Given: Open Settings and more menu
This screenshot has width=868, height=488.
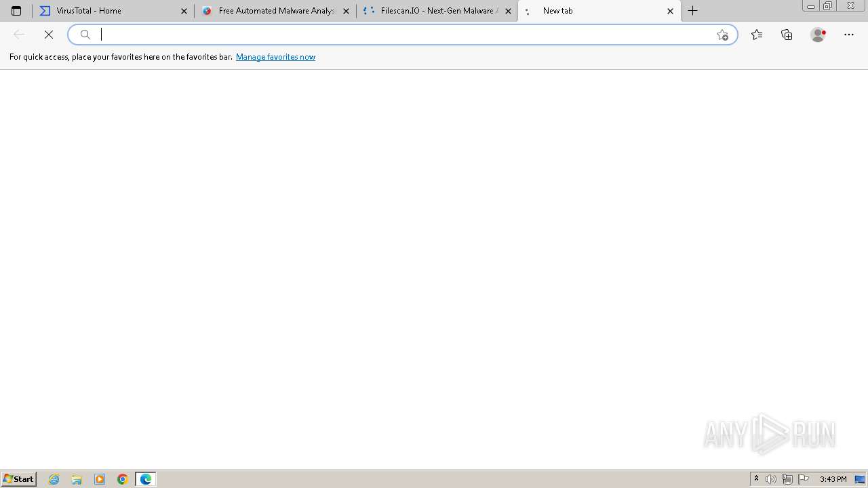Looking at the screenshot, I should click(849, 35).
